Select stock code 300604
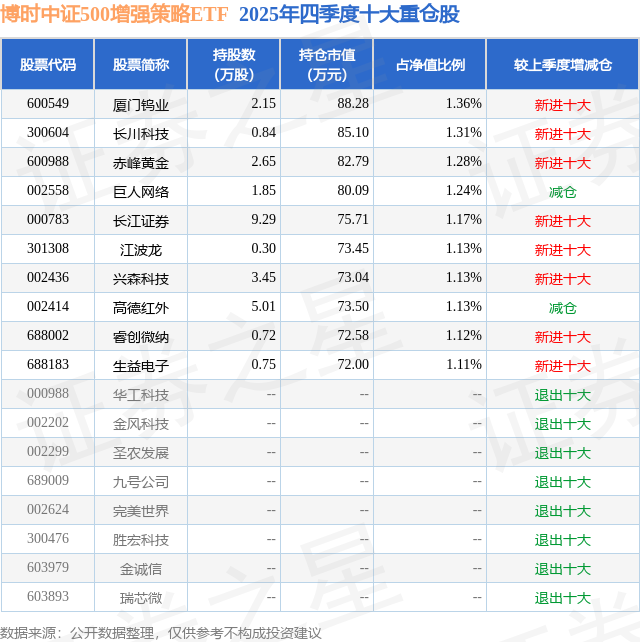This screenshot has height=642, width=640. [x=48, y=132]
